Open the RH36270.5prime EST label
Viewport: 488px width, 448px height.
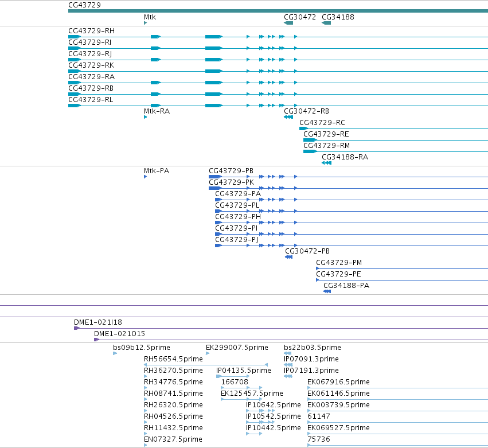click(173, 371)
